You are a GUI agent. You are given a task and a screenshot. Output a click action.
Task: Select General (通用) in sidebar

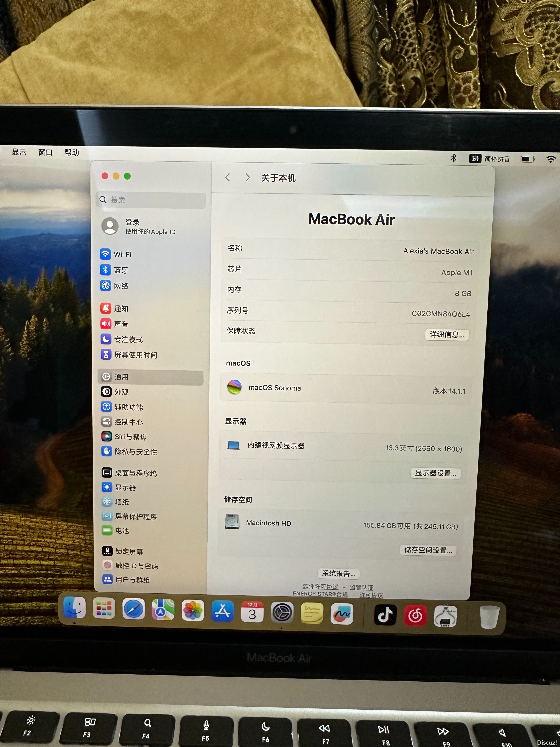pos(151,377)
